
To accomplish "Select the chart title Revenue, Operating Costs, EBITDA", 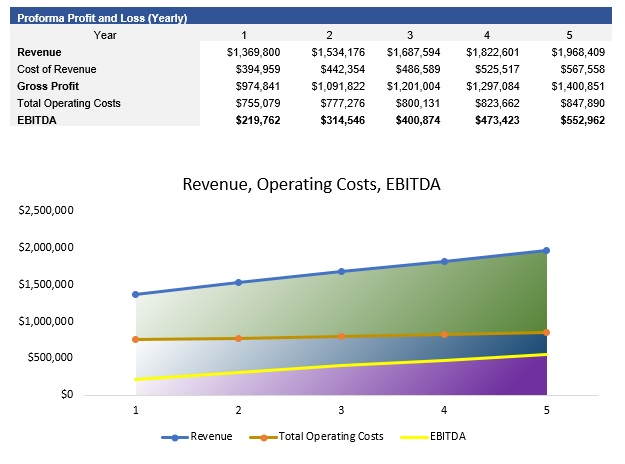I will pos(311,185).
